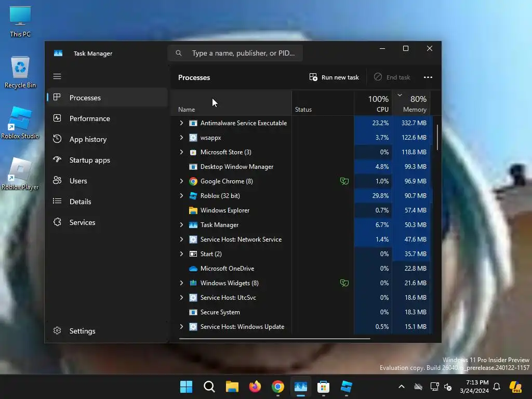Click the taskbar clock showing 7:13 PM
This screenshot has width=532, height=399.
coord(474,387)
